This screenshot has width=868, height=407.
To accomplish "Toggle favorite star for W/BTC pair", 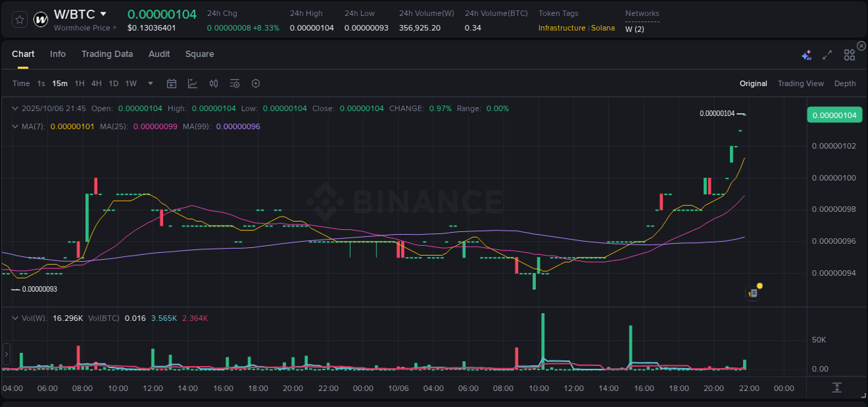I will point(19,19).
